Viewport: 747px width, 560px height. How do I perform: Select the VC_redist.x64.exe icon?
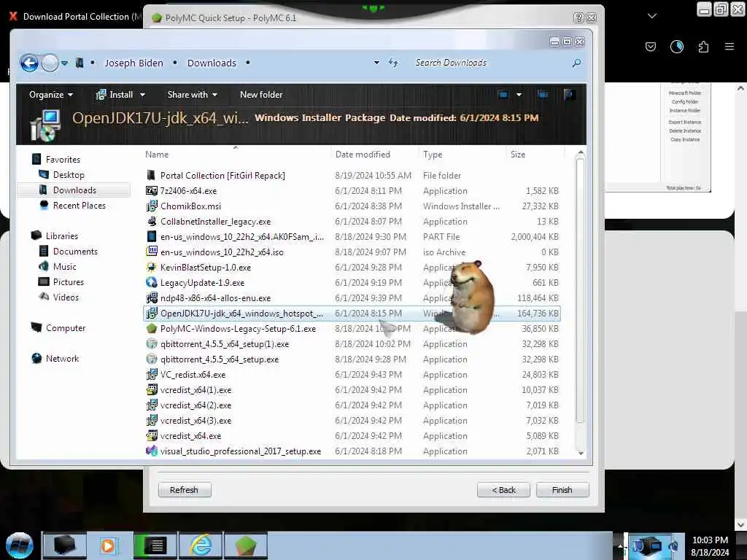click(x=151, y=374)
